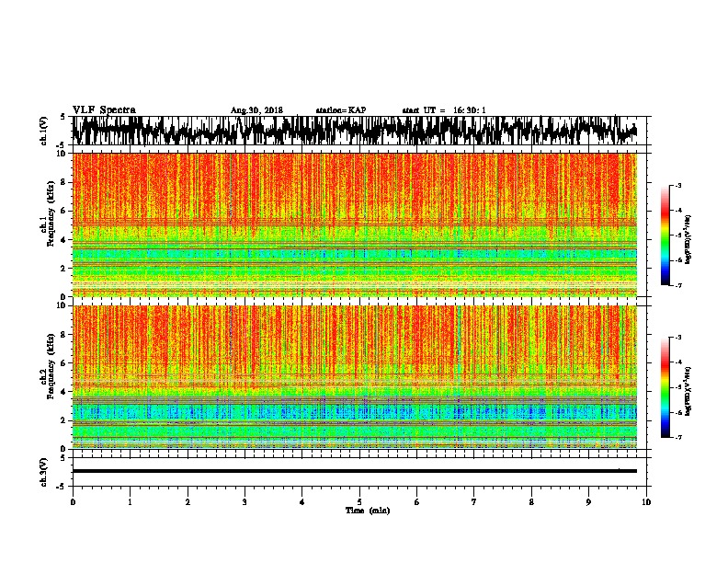Viewport: 728px width, 563px height.
Task: Click time axis tick label "9"
Action: click(x=588, y=502)
